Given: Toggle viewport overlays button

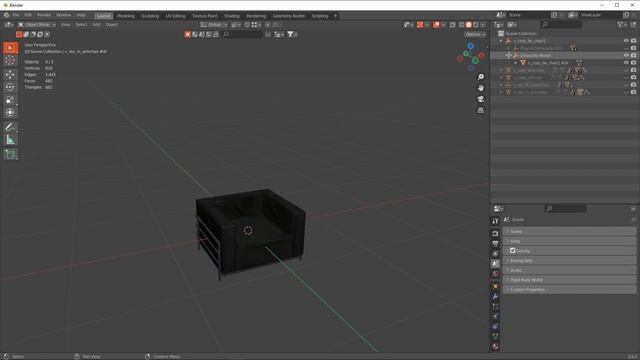Looking at the screenshot, I should pyautogui.click(x=436, y=25).
